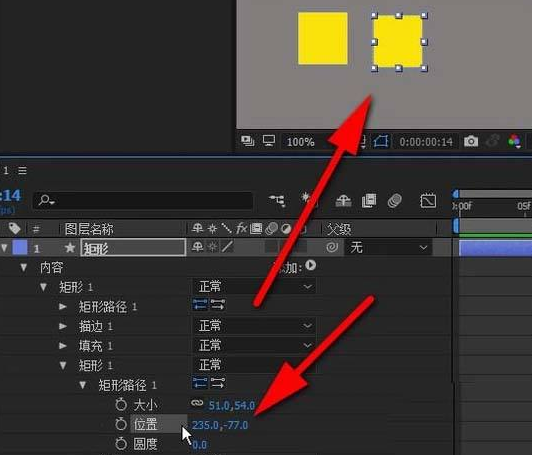
Task: Toggle the mask and shape path visibility
Action: (x=381, y=141)
